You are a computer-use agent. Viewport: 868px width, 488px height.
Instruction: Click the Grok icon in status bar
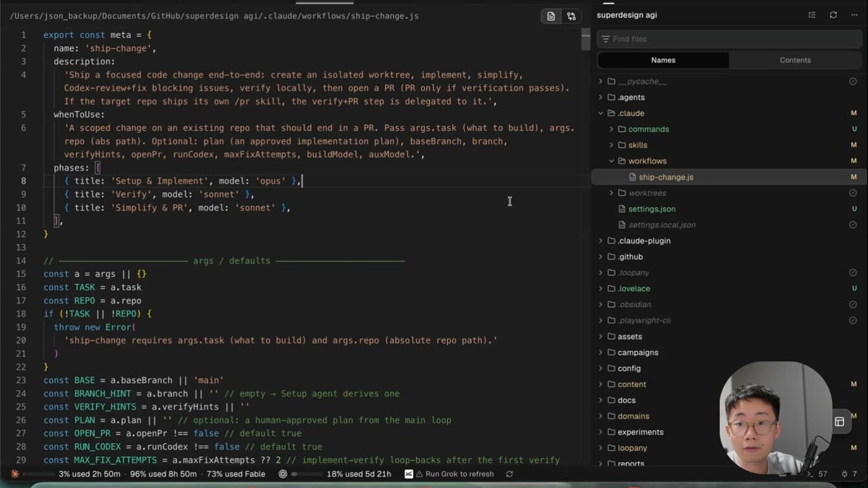[x=409, y=474]
